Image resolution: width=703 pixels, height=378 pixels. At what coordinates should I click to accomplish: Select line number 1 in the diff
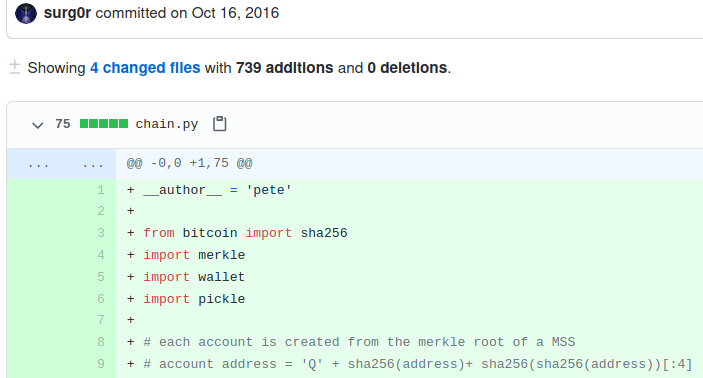tap(101, 190)
